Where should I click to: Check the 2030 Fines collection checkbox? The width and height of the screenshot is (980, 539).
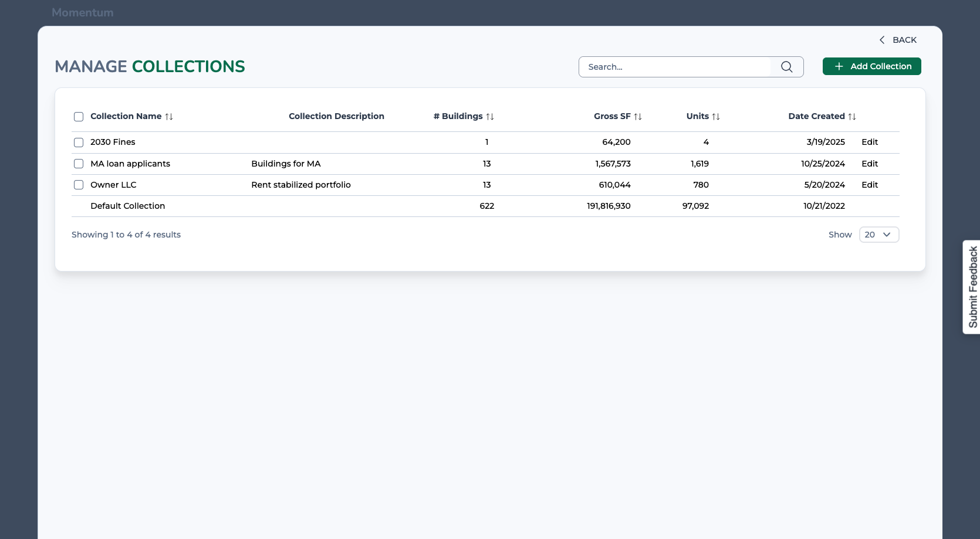pos(79,143)
